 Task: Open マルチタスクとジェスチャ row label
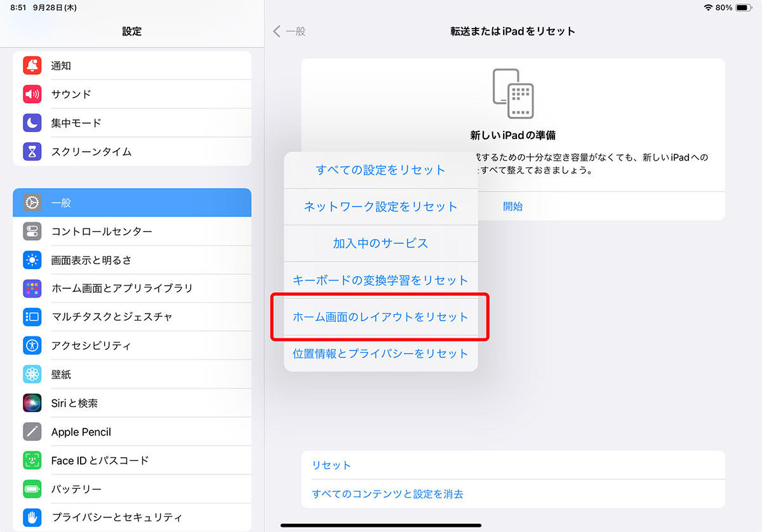pyautogui.click(x=112, y=317)
